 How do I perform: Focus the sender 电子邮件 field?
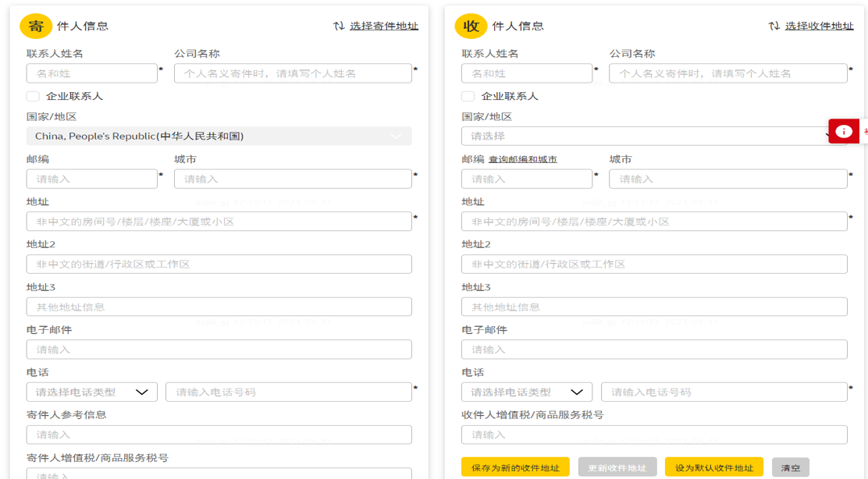click(x=219, y=349)
